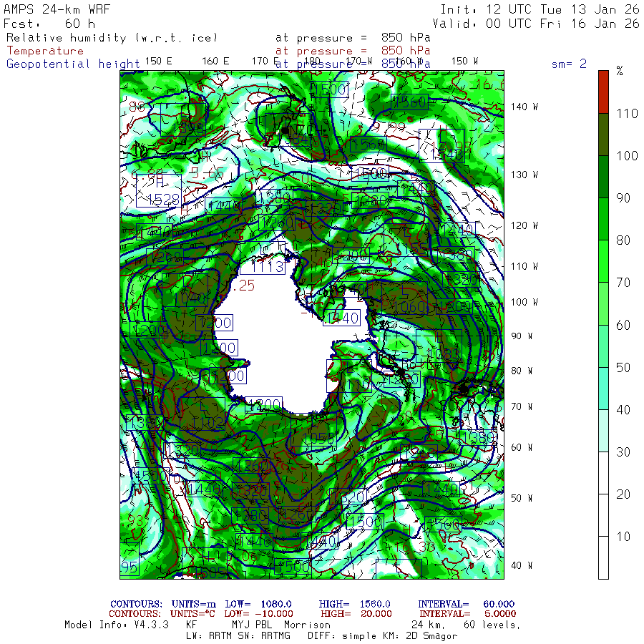Click the '160 E' longitude label
Image resolution: width=644 pixels, height=644 pixels.
215,62
